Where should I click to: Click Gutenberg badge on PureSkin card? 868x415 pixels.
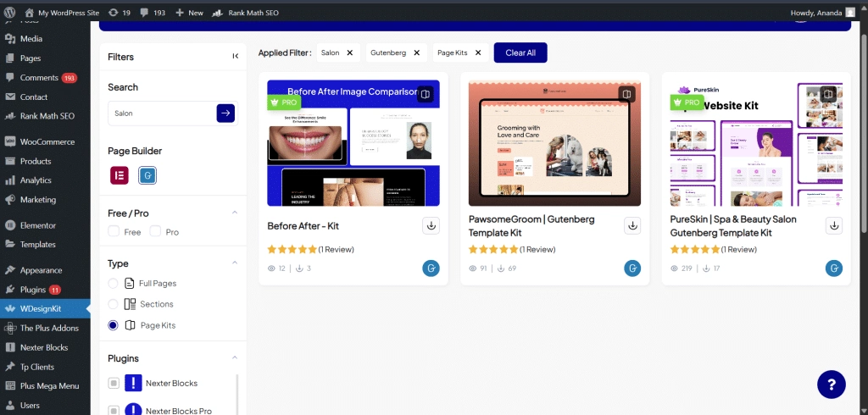coord(834,268)
